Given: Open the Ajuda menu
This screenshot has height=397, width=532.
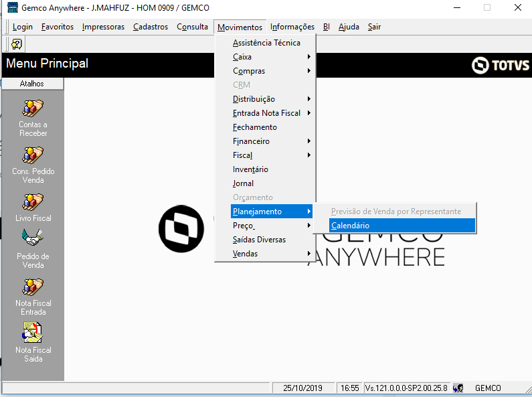Looking at the screenshot, I should pos(349,27).
